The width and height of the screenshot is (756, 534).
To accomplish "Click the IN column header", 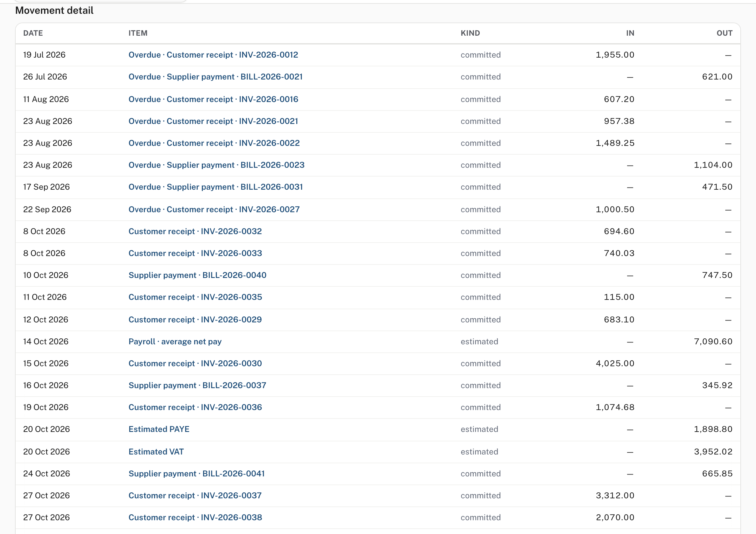I will (x=630, y=33).
